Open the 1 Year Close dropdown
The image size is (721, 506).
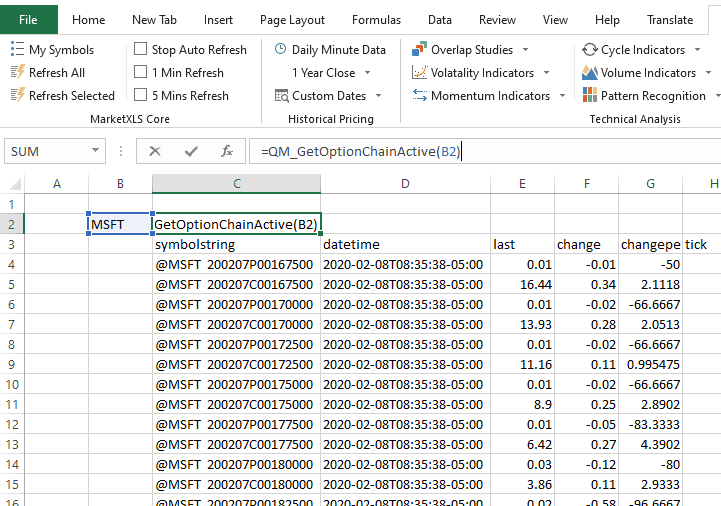click(367, 73)
